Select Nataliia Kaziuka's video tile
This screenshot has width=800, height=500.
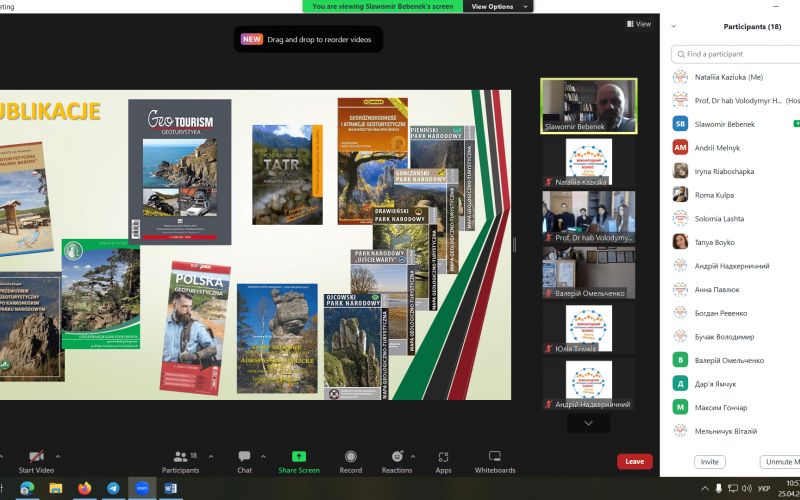coord(589,162)
